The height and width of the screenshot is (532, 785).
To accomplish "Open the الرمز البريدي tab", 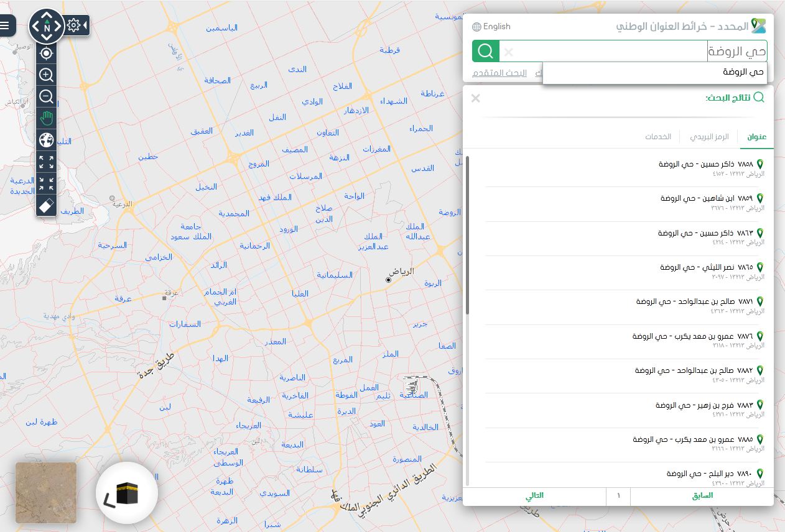I will pos(709,137).
